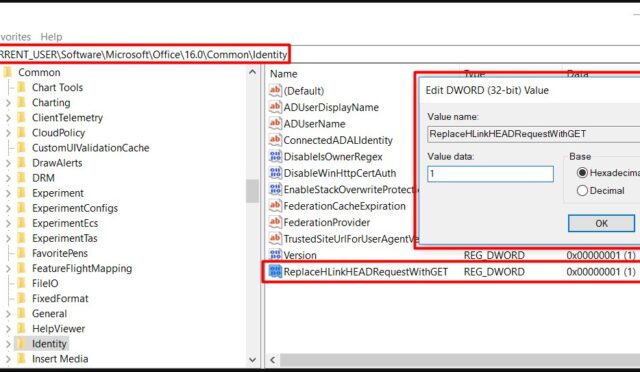Select the FederationProvider string icon
Image resolution: width=640 pixels, height=372 pixels.
[275, 222]
